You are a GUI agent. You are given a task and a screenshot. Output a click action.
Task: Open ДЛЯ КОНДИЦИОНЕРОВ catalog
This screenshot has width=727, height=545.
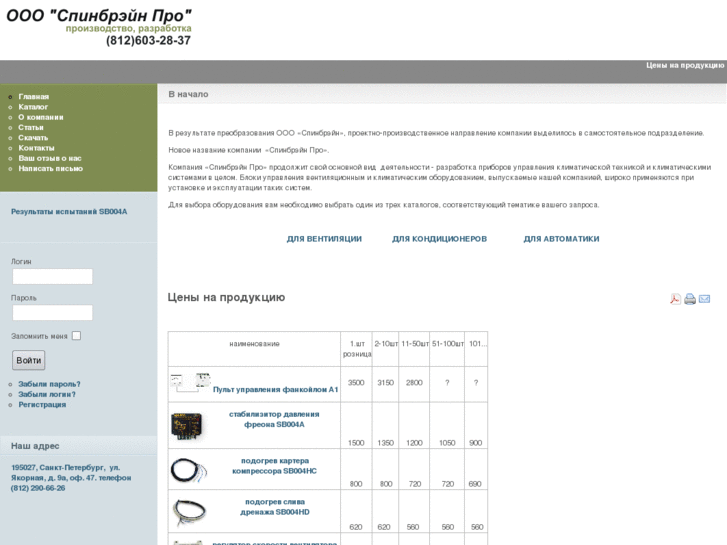[x=440, y=239]
